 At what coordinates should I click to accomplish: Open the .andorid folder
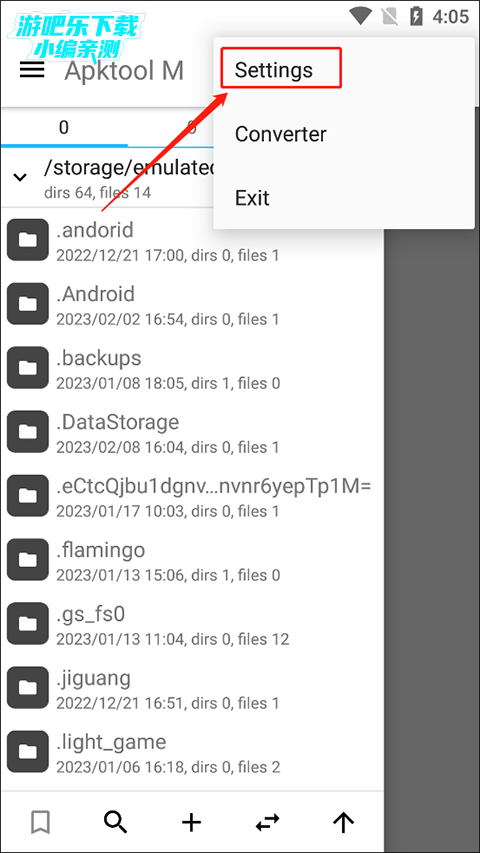pos(192,239)
